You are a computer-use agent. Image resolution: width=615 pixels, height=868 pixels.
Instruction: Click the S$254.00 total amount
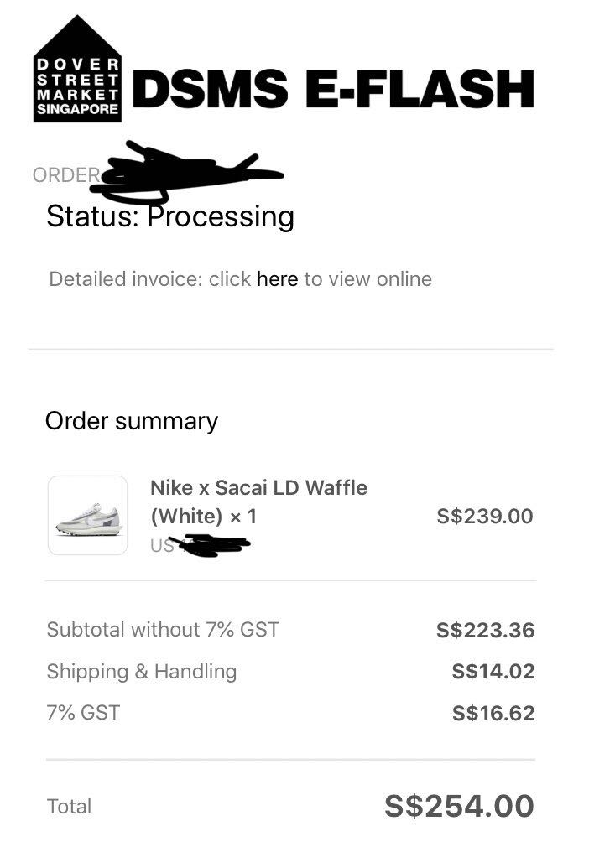click(459, 807)
